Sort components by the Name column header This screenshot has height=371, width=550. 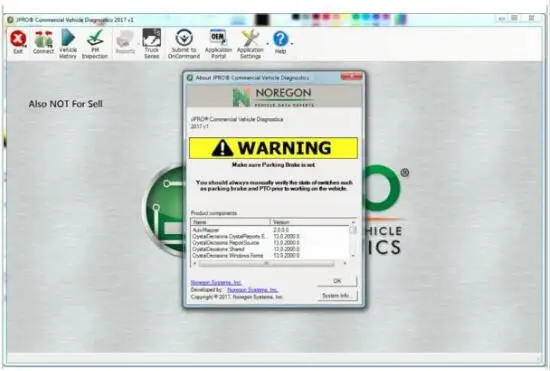click(230, 222)
